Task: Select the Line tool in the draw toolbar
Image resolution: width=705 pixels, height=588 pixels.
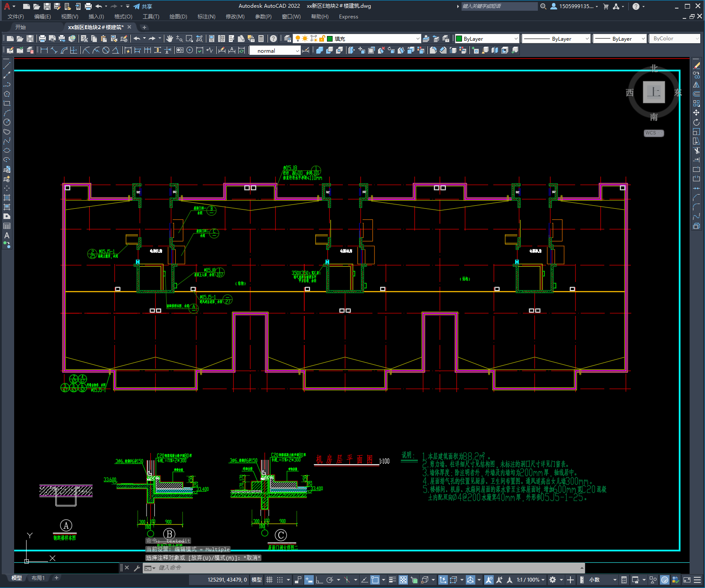Action: tap(7, 66)
